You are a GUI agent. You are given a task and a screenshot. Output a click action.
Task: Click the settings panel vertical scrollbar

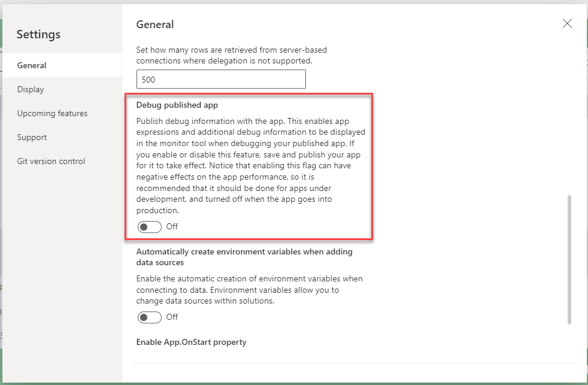(x=568, y=259)
